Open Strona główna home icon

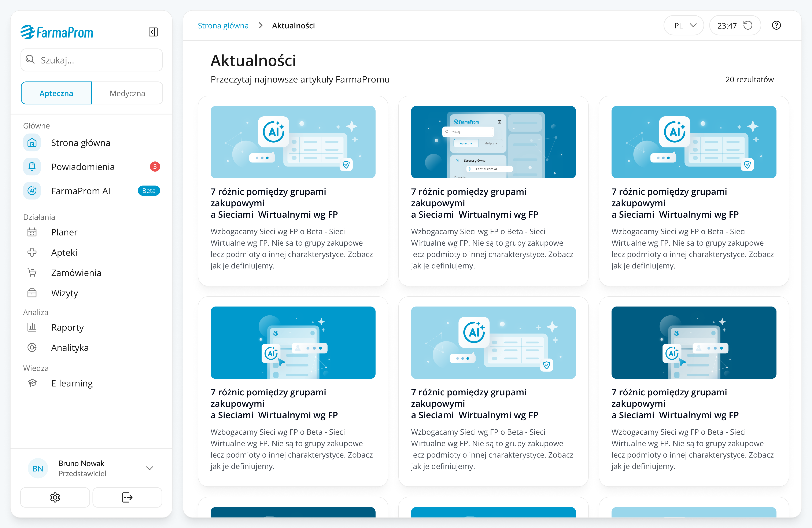[32, 143]
